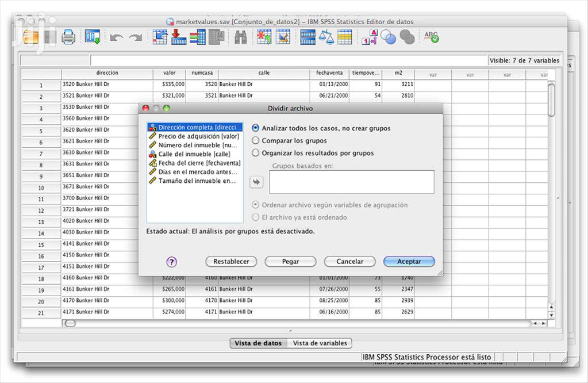Click the Spell check ABC icon
The width and height of the screenshot is (588, 383).
[432, 37]
